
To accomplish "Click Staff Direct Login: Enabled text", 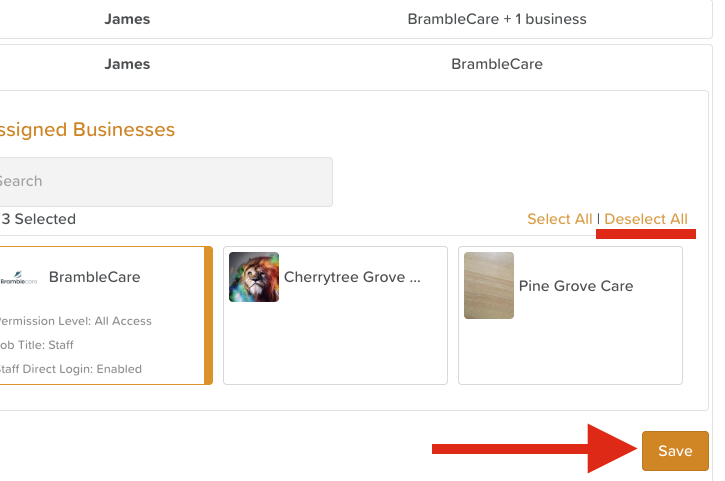I will point(70,369).
